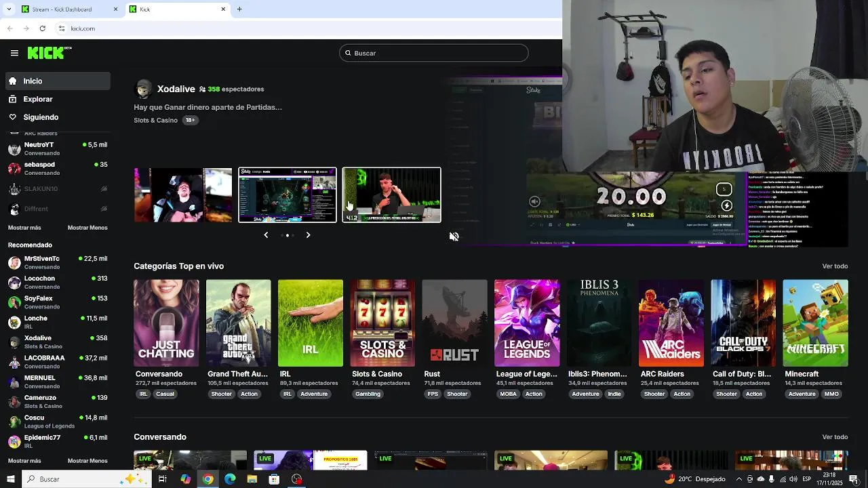Image resolution: width=868 pixels, height=488 pixels.
Task: Reload the page in Chrome
Action: click(x=42, y=28)
